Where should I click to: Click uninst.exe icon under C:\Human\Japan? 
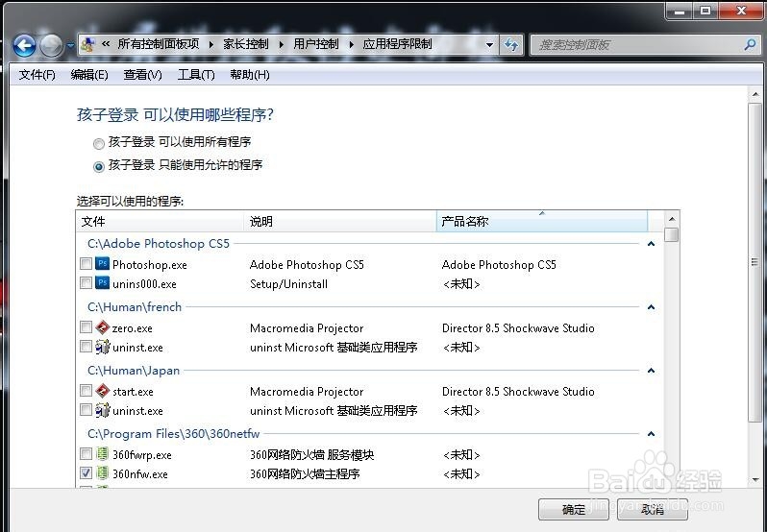102,410
